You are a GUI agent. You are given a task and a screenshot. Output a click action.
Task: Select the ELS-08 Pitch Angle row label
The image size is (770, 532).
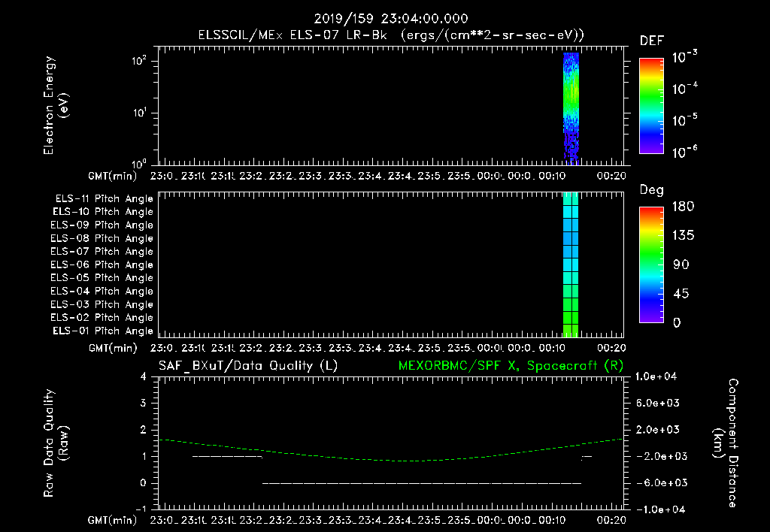pyautogui.click(x=102, y=238)
